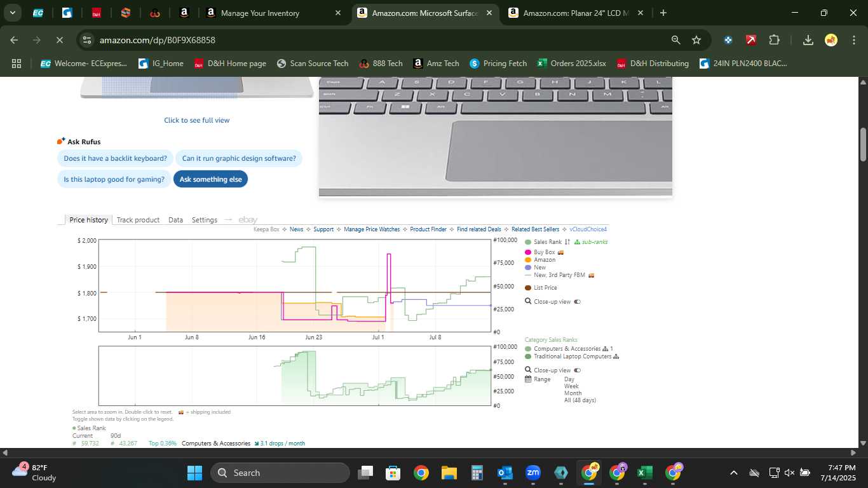The image size is (868, 488).
Task: Select Keepa Track product tab
Action: click(x=138, y=220)
